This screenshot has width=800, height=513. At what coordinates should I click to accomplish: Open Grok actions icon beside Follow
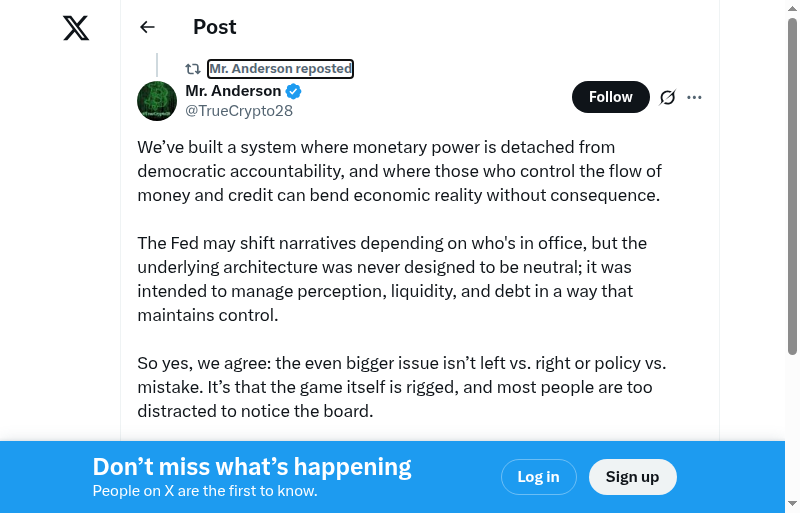[x=668, y=97]
